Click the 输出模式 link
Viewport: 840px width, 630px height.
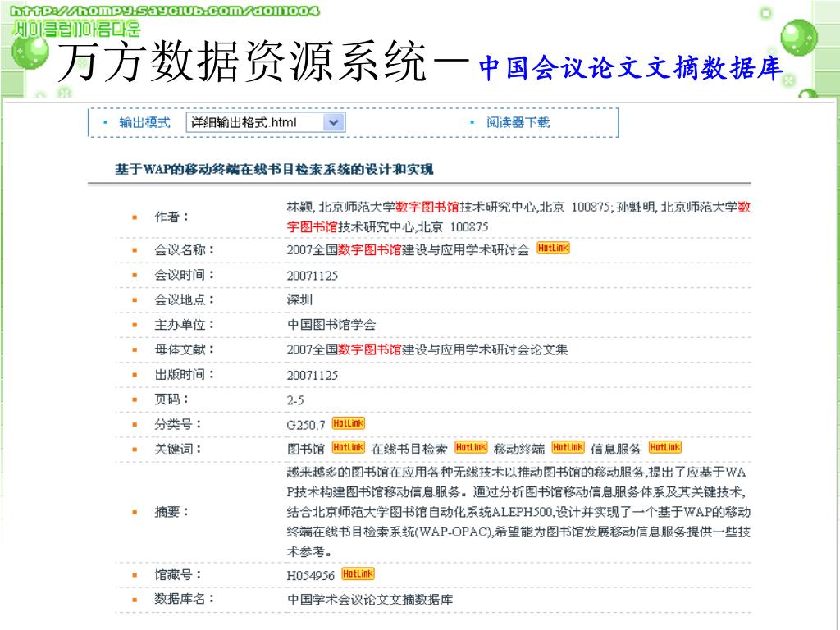click(x=144, y=123)
